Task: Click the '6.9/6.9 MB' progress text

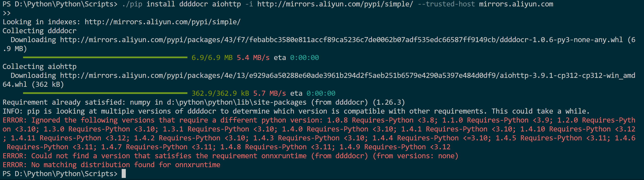Action: (x=212, y=58)
